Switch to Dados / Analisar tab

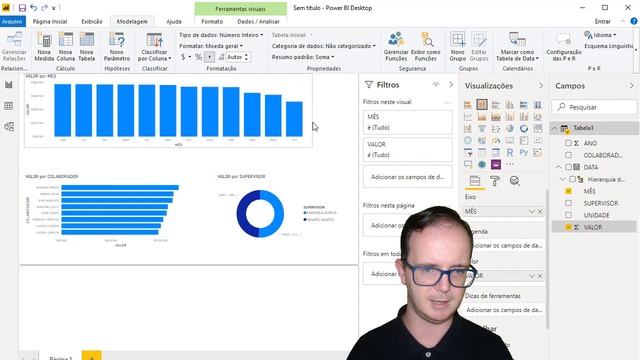coord(258,21)
